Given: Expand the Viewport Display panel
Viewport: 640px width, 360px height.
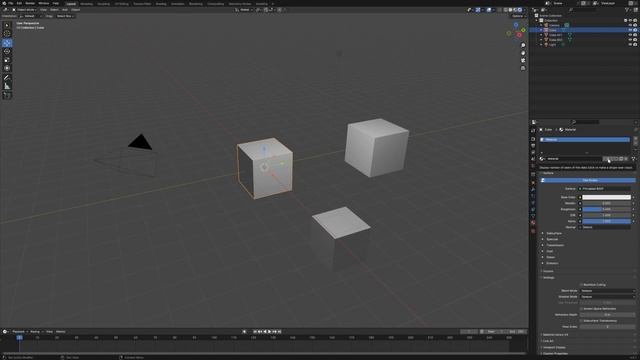Looking at the screenshot, I should click(x=554, y=347).
